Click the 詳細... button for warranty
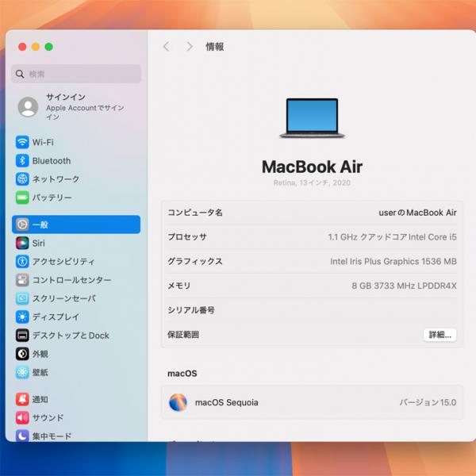476x476 pixels. [440, 335]
